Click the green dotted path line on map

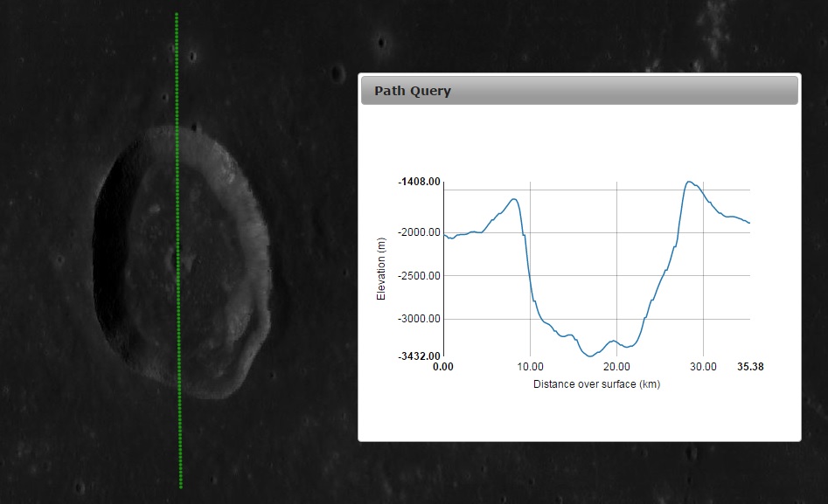[178, 251]
